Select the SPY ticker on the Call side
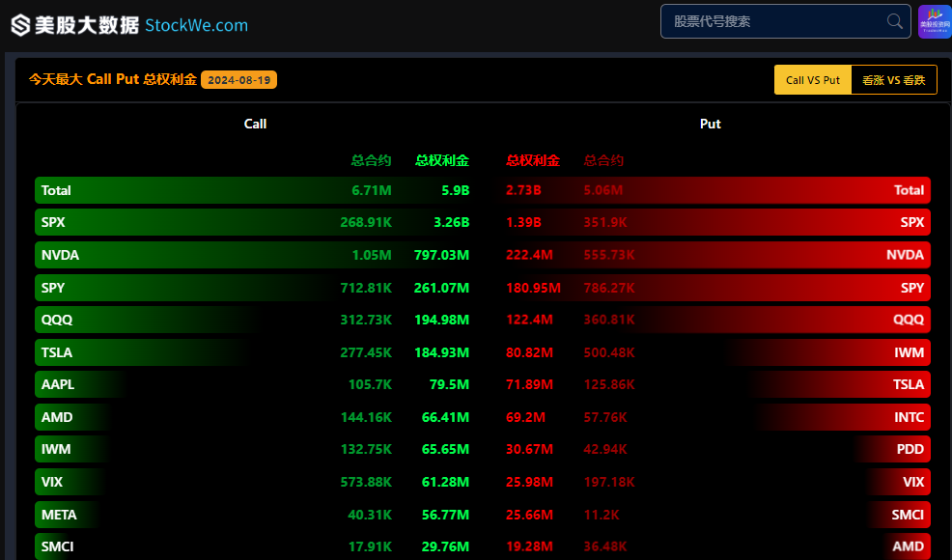 (x=53, y=288)
